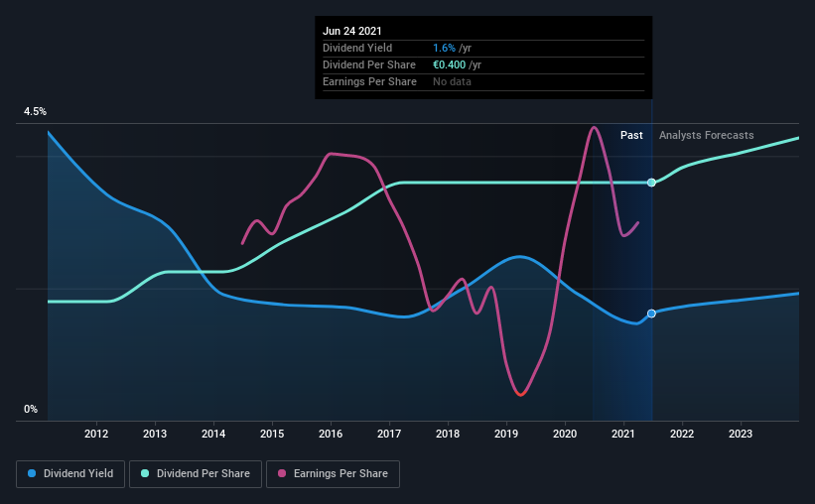815x504 pixels.
Task: Click the pink Earnings Per Share legend dot
Action: pyautogui.click(x=282, y=473)
